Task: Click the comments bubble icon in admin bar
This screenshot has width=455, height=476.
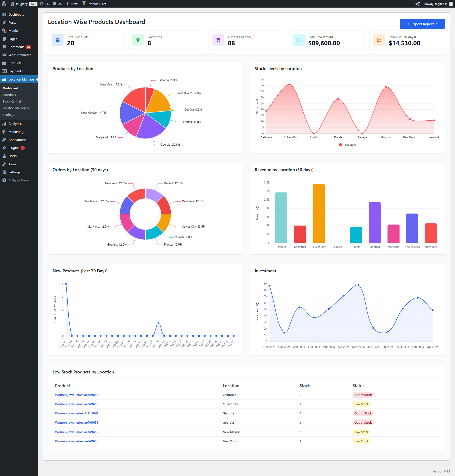Action: (x=54, y=4)
